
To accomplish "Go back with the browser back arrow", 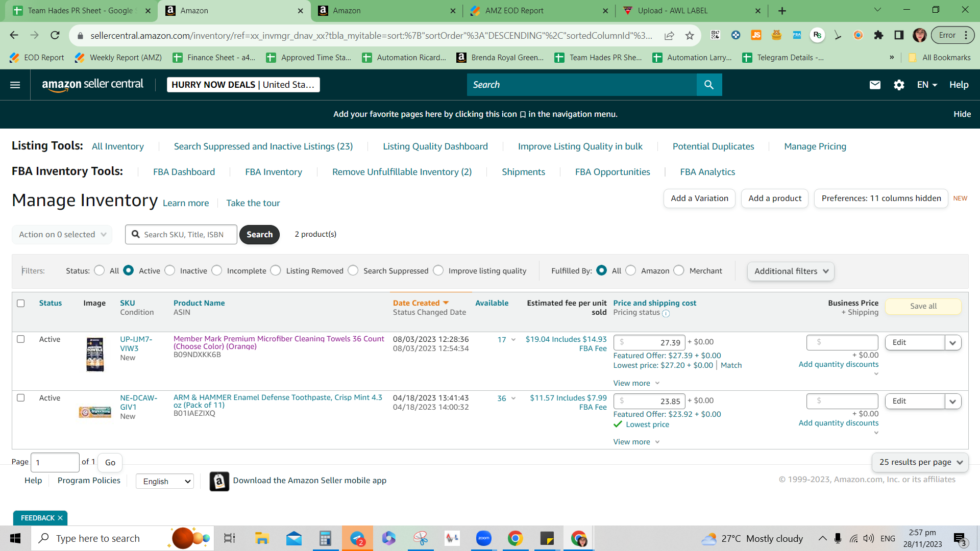I will click(14, 35).
